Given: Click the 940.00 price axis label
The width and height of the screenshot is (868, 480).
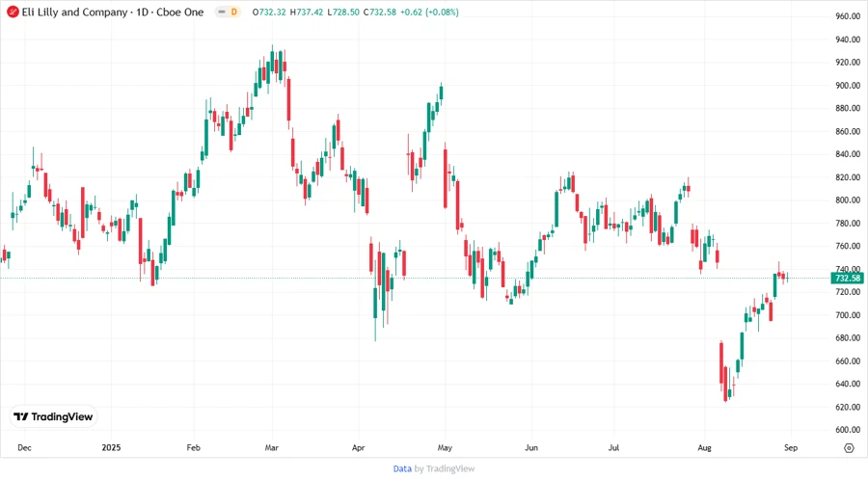Looking at the screenshot, I should (848, 40).
